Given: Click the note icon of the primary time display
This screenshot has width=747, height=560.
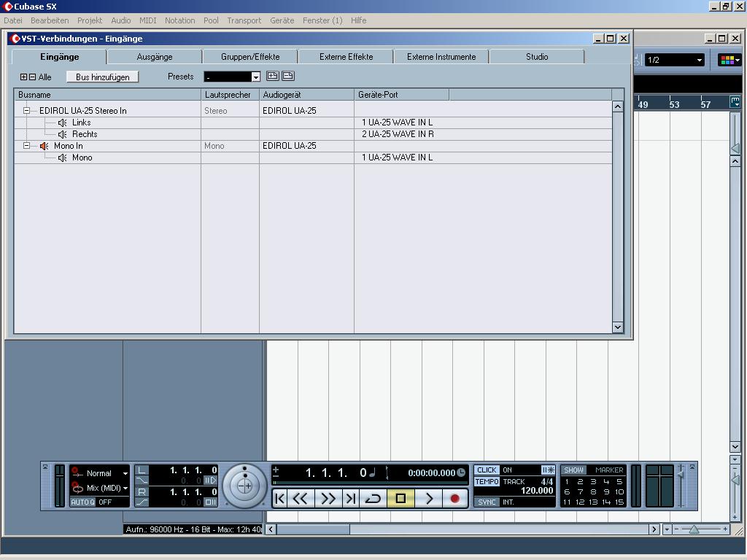Looking at the screenshot, I should [x=373, y=472].
